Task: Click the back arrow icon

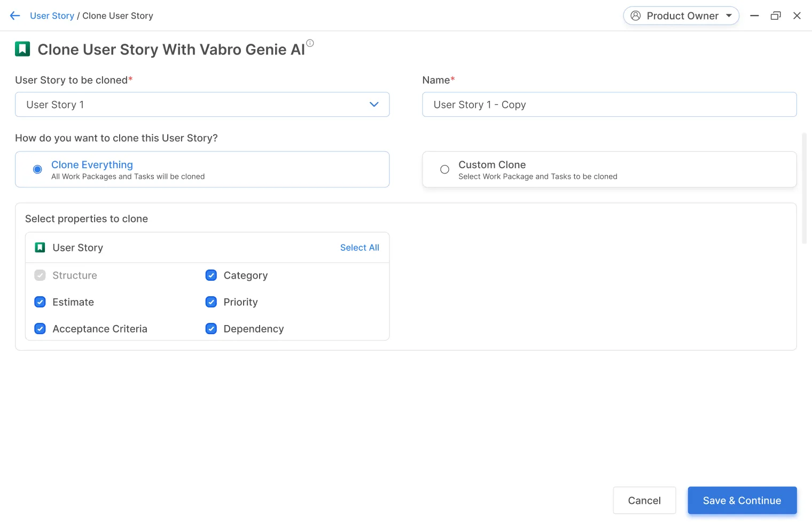Action: coord(15,16)
